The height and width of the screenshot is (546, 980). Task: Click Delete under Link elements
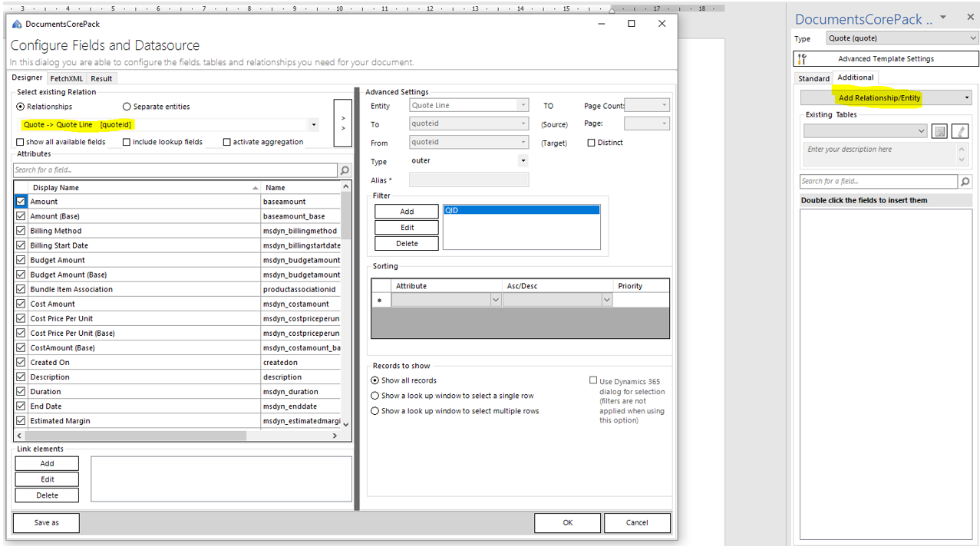pyautogui.click(x=47, y=495)
